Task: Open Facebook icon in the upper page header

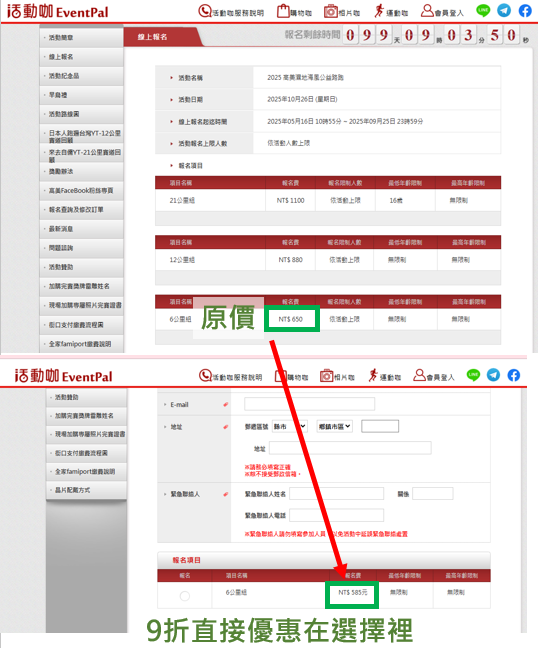Action: pos(525,10)
